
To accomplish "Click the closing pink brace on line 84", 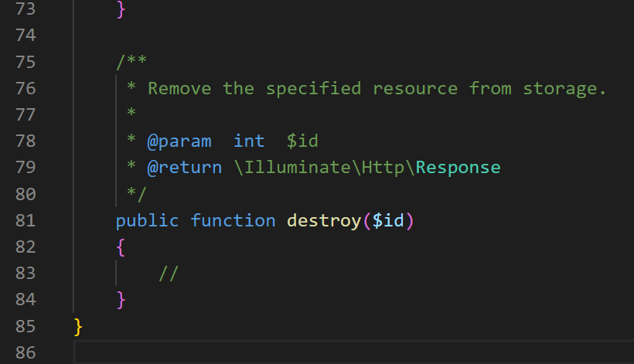I will tap(121, 300).
